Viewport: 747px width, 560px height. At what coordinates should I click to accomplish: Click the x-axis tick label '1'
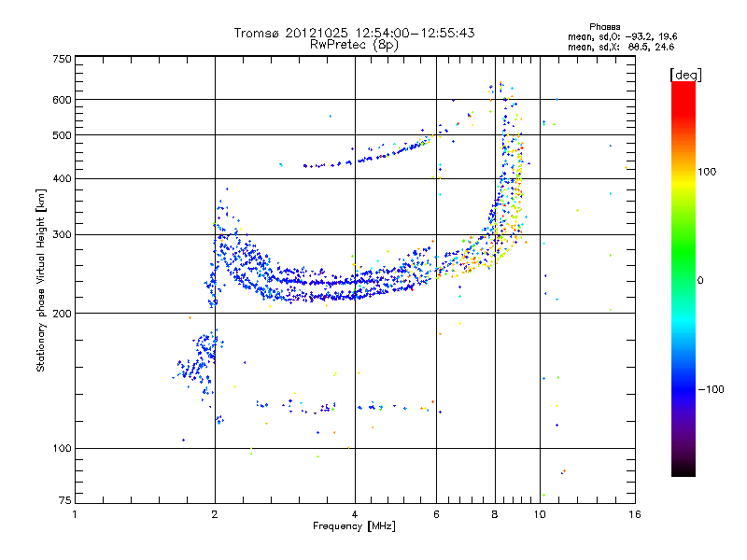click(x=75, y=514)
